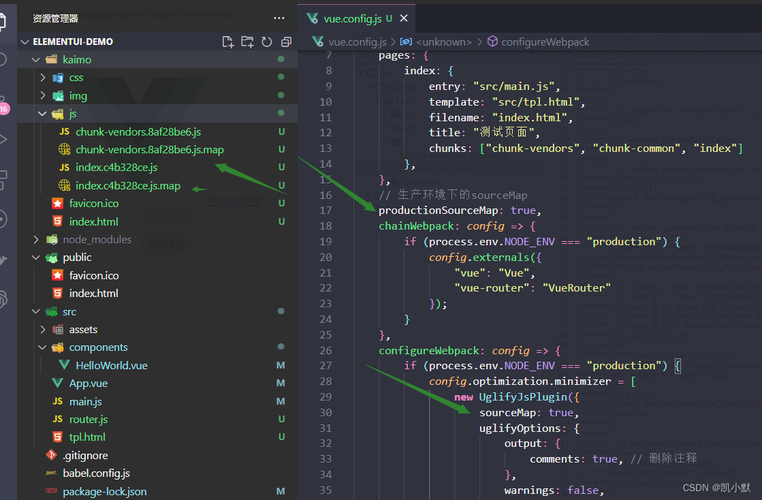
Task: Collapse all folders in explorer
Action: [x=285, y=42]
